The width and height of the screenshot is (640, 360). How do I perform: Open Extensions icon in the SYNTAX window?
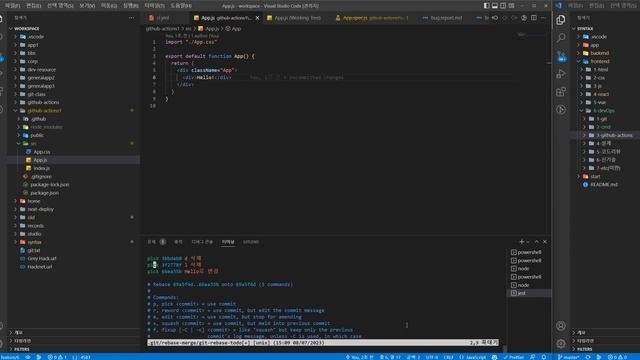pyautogui.click(x=561, y=92)
